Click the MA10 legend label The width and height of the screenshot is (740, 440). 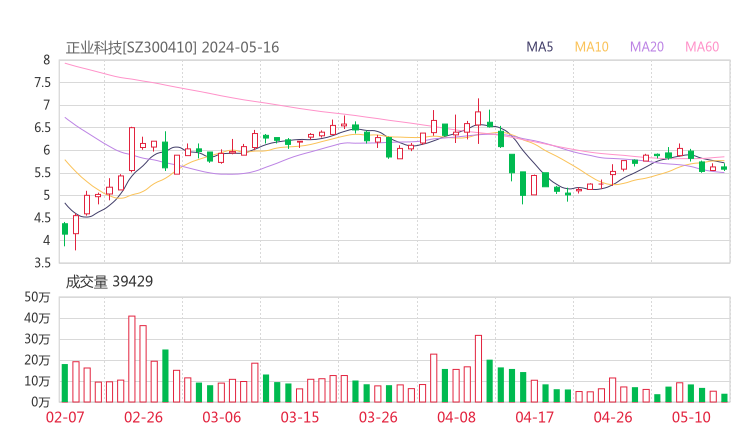(x=591, y=47)
